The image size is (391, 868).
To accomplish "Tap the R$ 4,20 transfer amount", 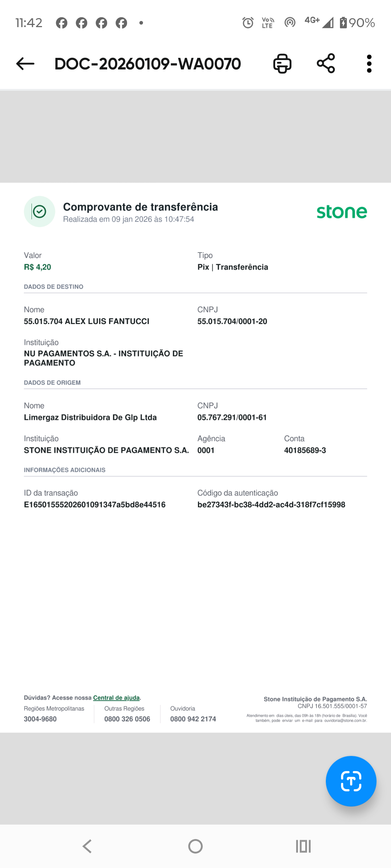I will [37, 267].
